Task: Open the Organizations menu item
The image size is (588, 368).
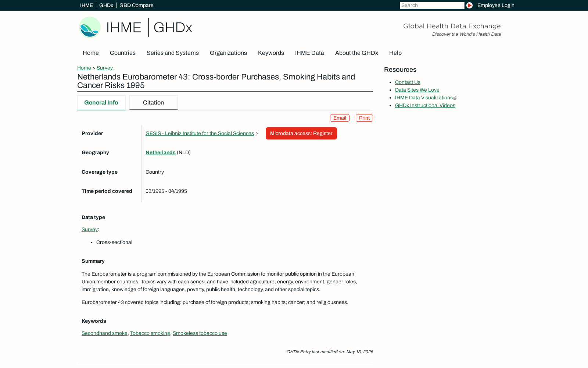Action: (x=228, y=53)
